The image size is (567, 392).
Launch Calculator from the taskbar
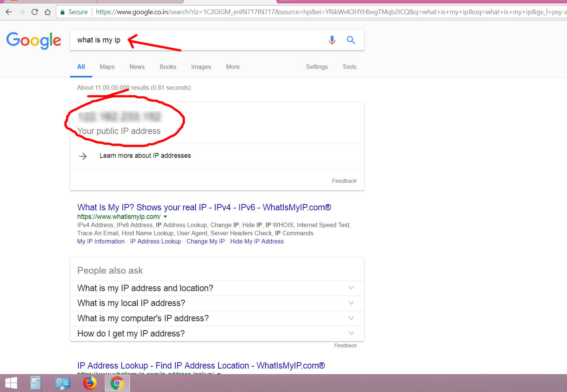pyautogui.click(x=36, y=383)
